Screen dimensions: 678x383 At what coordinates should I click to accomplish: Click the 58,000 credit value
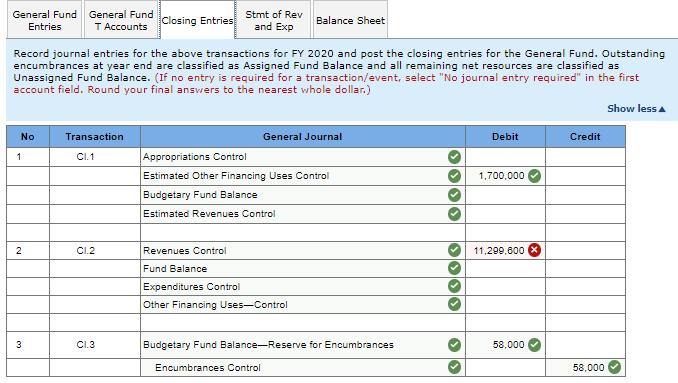[x=588, y=367]
